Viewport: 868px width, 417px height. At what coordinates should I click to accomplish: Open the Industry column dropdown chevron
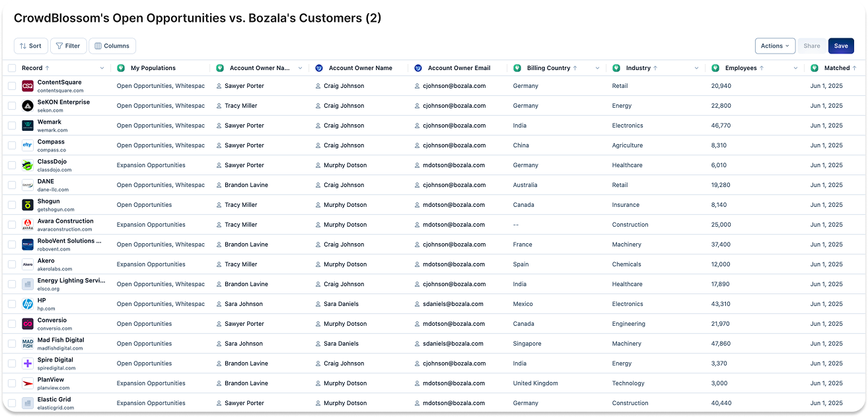pyautogui.click(x=696, y=68)
